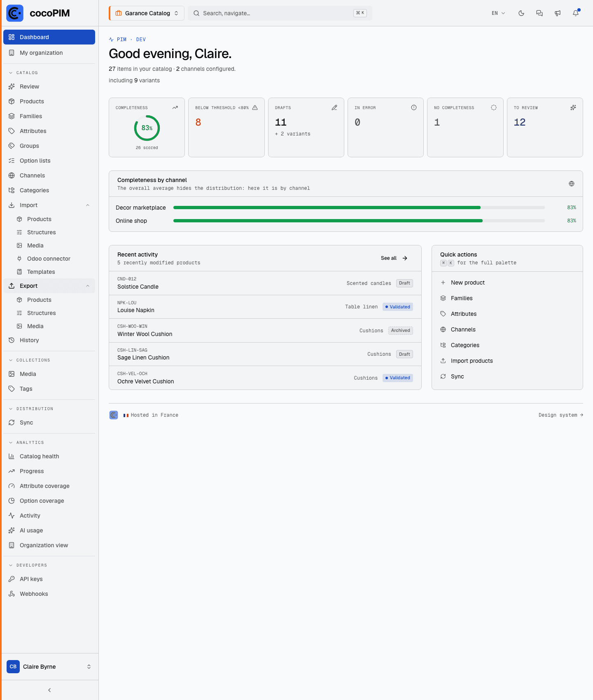Click the sparkle icon on To Review card
The image size is (593, 700).
(573, 107)
